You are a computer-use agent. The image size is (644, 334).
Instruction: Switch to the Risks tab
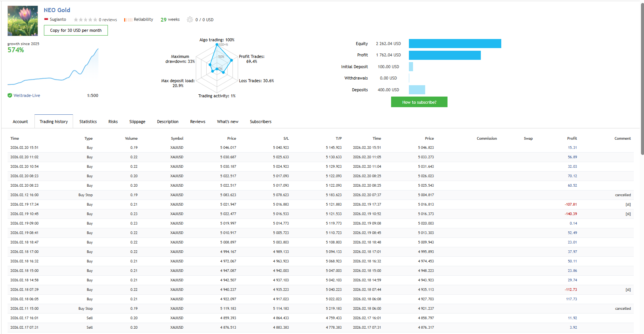(x=113, y=122)
